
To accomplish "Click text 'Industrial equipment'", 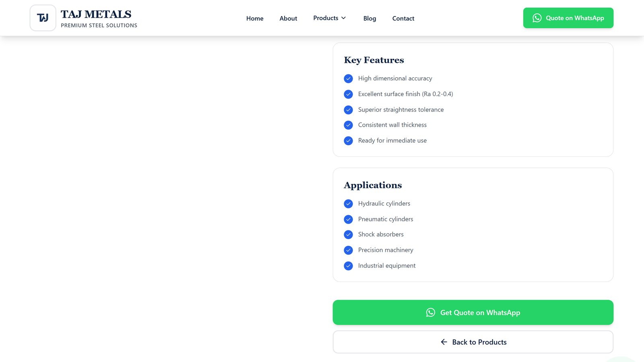I will 387,266.
